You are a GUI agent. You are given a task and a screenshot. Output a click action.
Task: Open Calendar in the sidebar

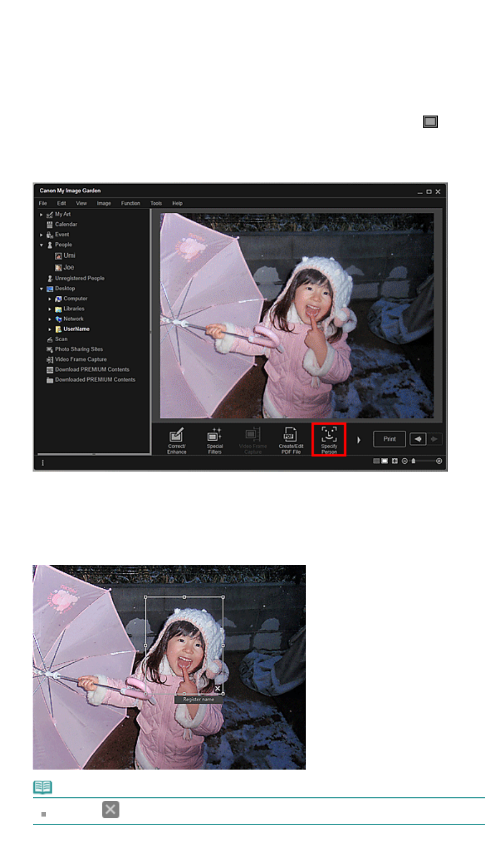[x=62, y=224]
